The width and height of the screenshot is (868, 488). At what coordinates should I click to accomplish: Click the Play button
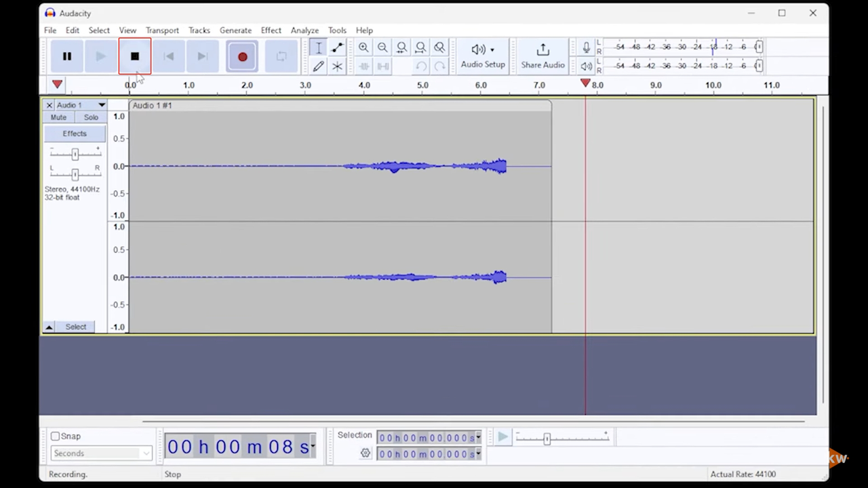click(100, 57)
